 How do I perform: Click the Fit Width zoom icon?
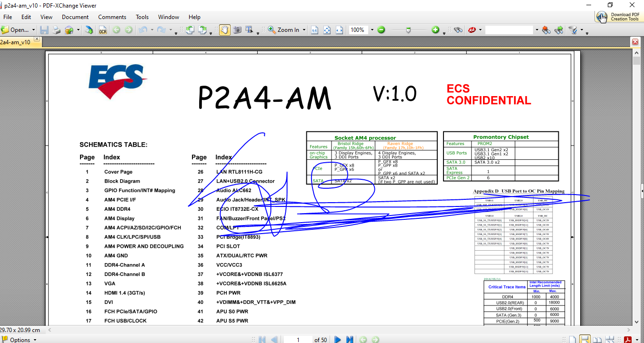click(x=340, y=30)
